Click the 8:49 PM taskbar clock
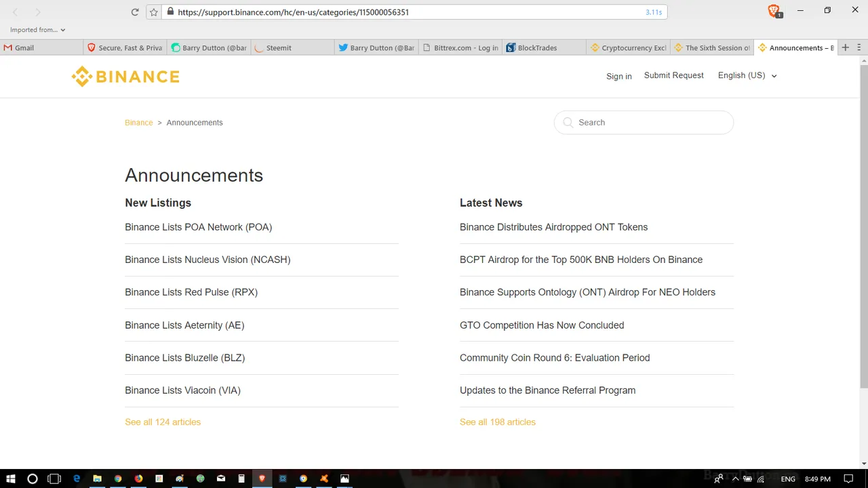This screenshot has width=868, height=488. pos(817,479)
